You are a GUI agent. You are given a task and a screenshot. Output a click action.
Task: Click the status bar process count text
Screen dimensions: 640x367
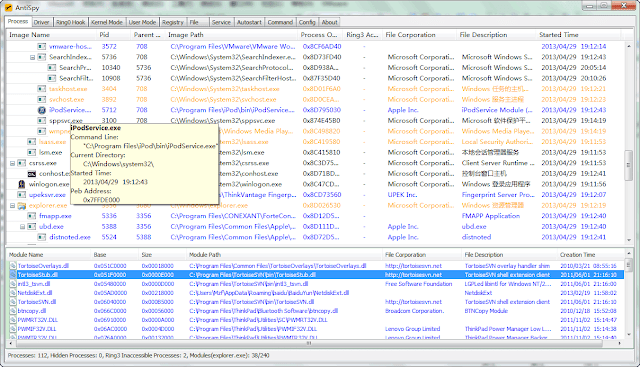pos(27,356)
